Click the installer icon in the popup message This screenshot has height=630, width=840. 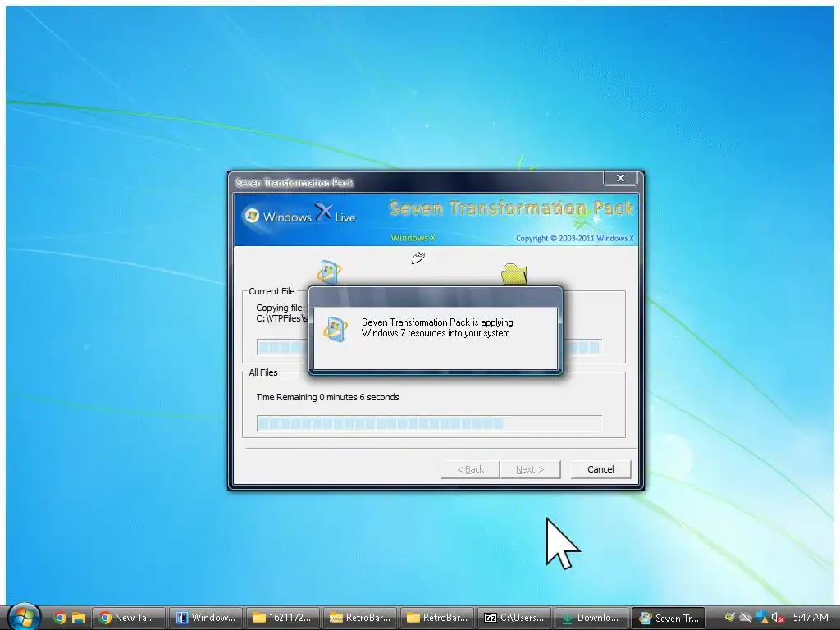[x=336, y=328]
